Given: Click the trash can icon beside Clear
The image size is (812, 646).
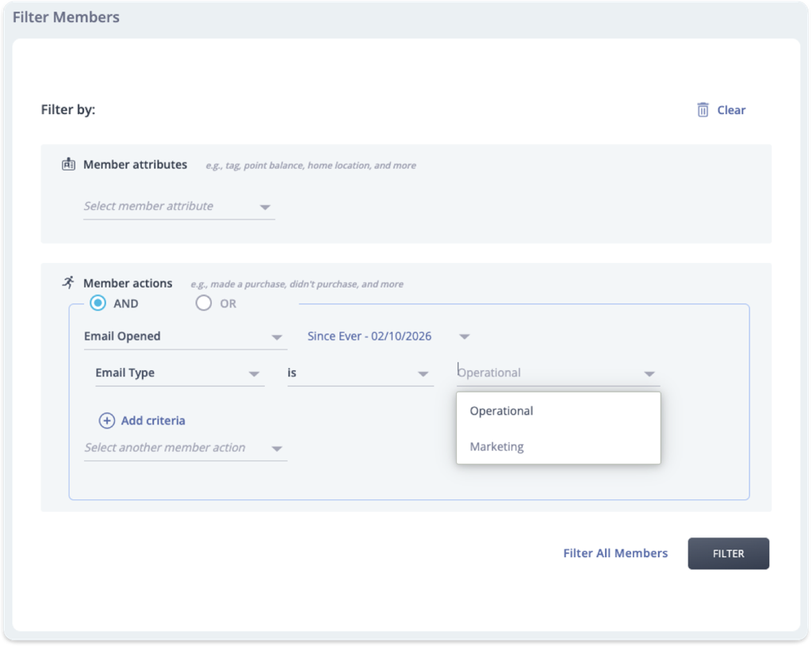Looking at the screenshot, I should [x=703, y=110].
